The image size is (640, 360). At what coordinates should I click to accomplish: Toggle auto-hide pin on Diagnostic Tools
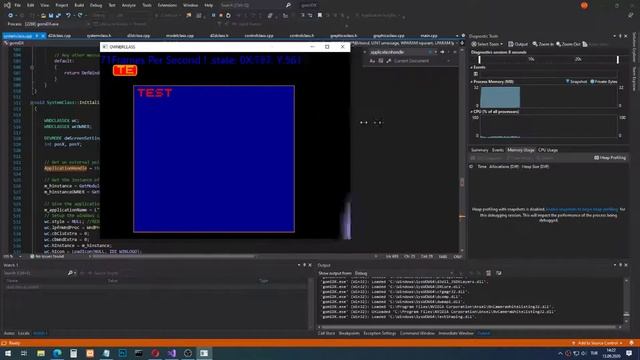click(620, 36)
